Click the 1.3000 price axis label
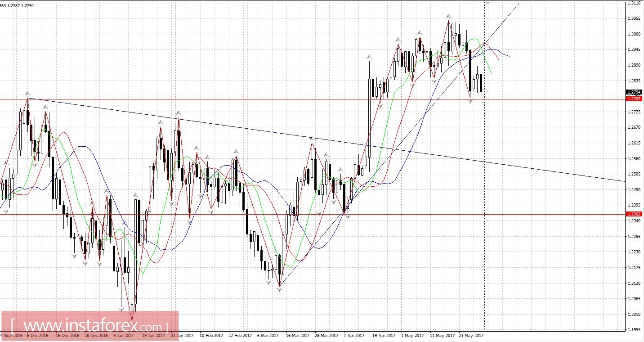This screenshot has height=342, width=644. (634, 34)
